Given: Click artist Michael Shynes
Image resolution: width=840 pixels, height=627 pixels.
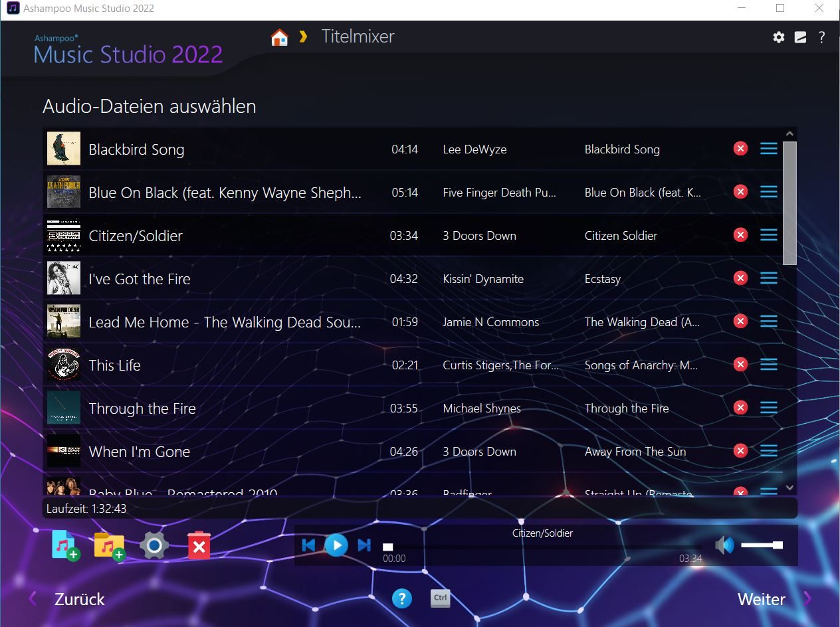Looking at the screenshot, I should tap(482, 408).
